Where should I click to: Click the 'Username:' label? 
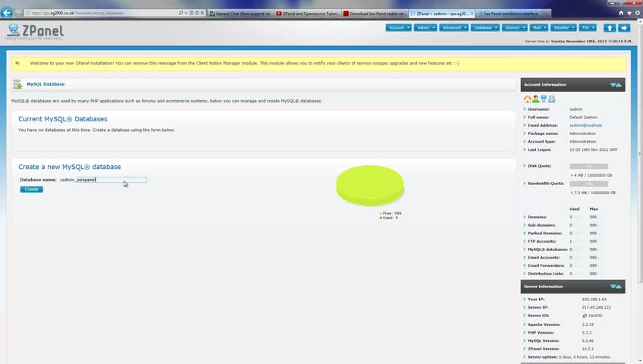click(538, 109)
